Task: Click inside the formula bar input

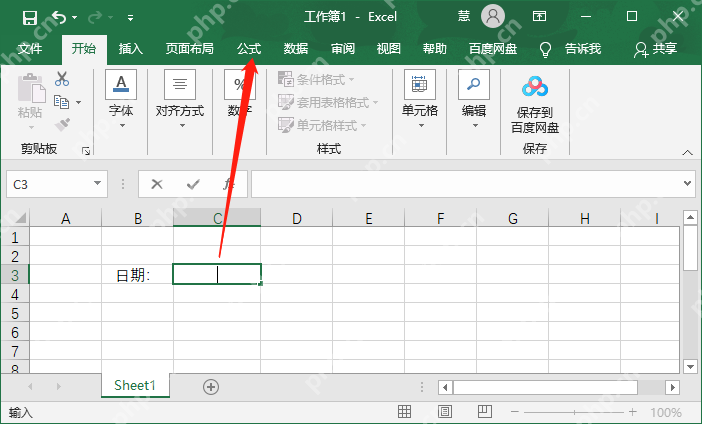Action: click(x=466, y=184)
